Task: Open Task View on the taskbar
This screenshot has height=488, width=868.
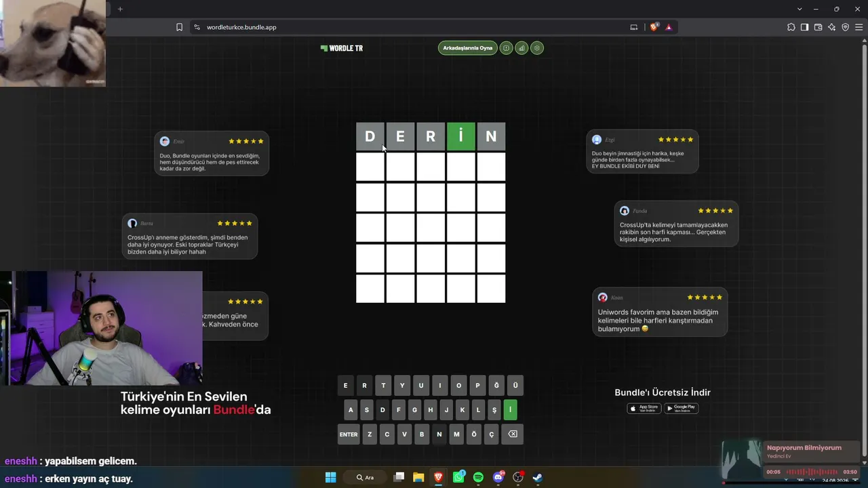Action: coord(399,477)
